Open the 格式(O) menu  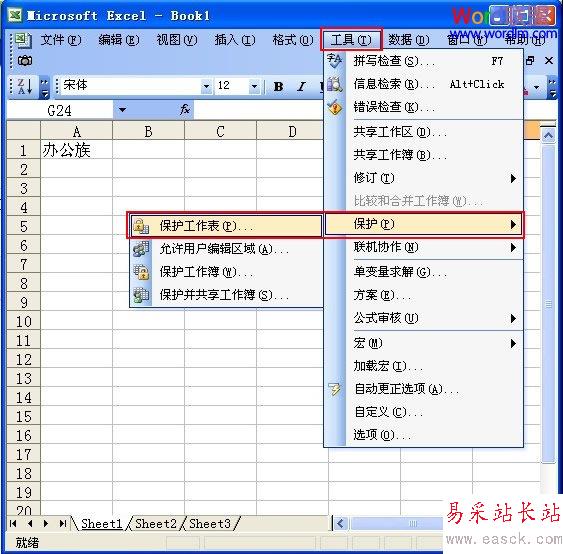click(x=293, y=39)
